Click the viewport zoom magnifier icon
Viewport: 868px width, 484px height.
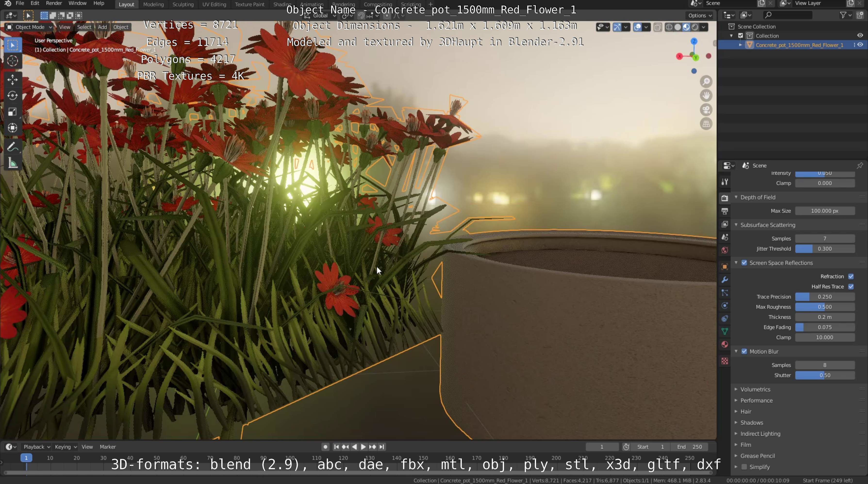click(706, 82)
